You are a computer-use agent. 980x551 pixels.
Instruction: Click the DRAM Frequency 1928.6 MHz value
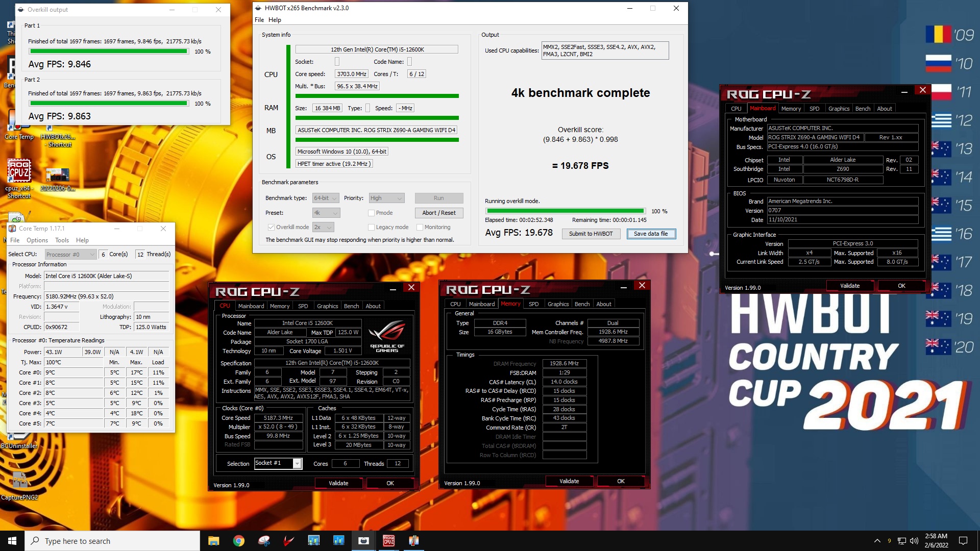(x=564, y=364)
